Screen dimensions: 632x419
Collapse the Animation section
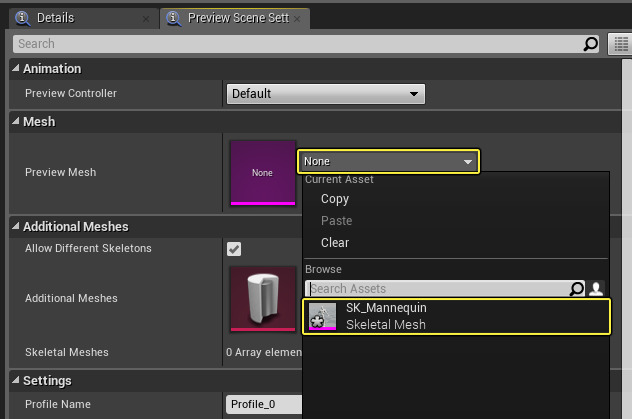click(16, 69)
